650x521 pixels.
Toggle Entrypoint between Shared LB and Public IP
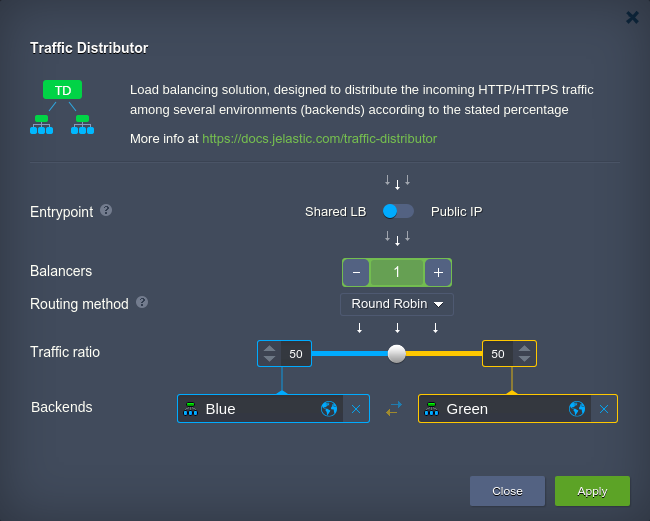pyautogui.click(x=398, y=211)
